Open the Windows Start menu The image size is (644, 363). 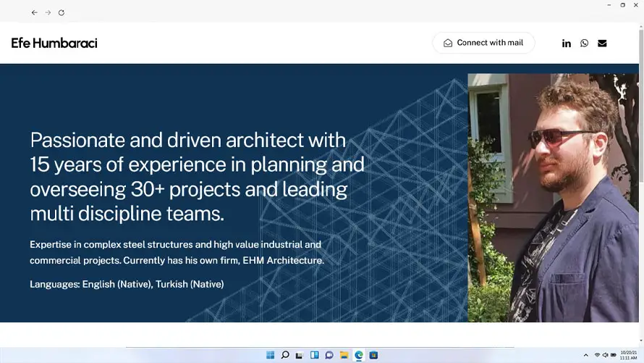coord(270,355)
